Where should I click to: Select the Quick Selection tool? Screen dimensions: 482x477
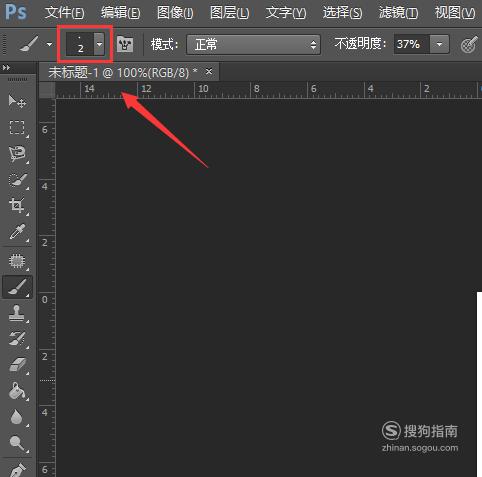17,180
